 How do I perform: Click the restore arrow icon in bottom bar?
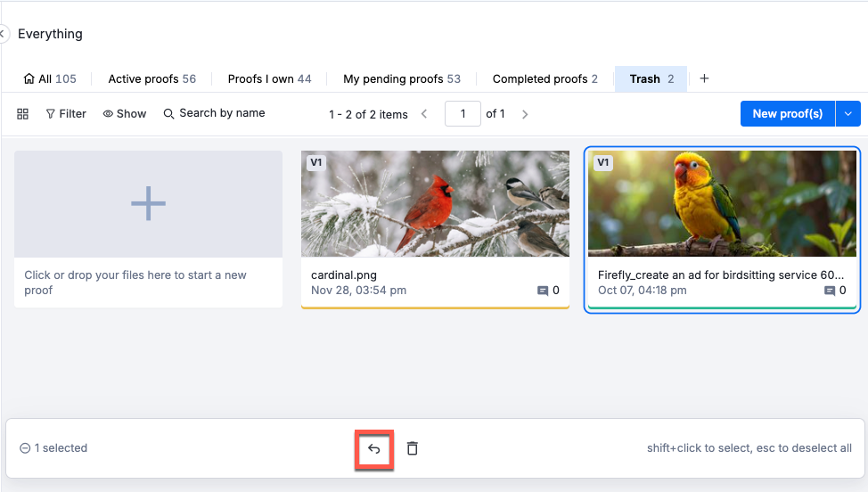(x=374, y=448)
